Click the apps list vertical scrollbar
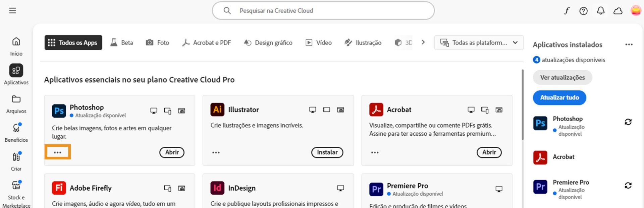This screenshot has height=208, width=644. click(522, 105)
